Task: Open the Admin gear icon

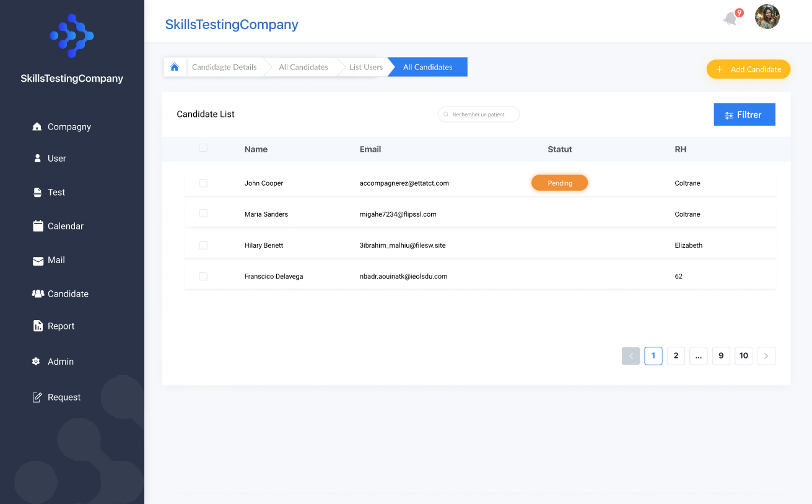Action: (x=36, y=362)
